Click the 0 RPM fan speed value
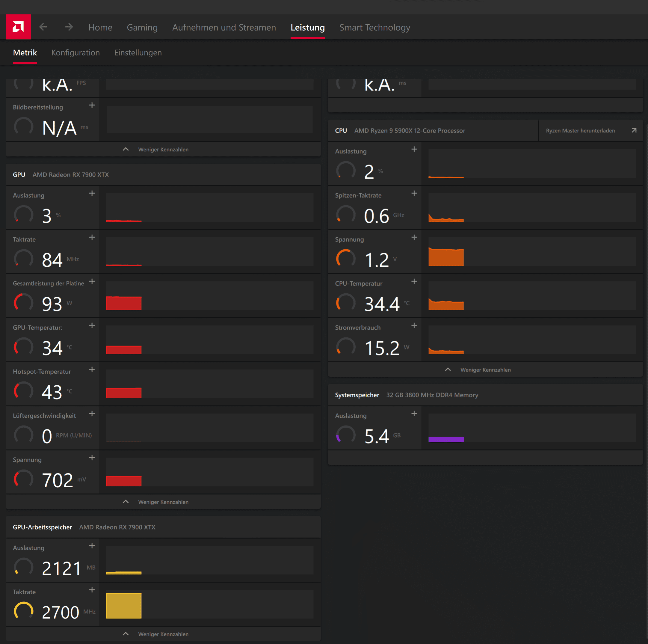This screenshot has width=648, height=644. tap(47, 436)
